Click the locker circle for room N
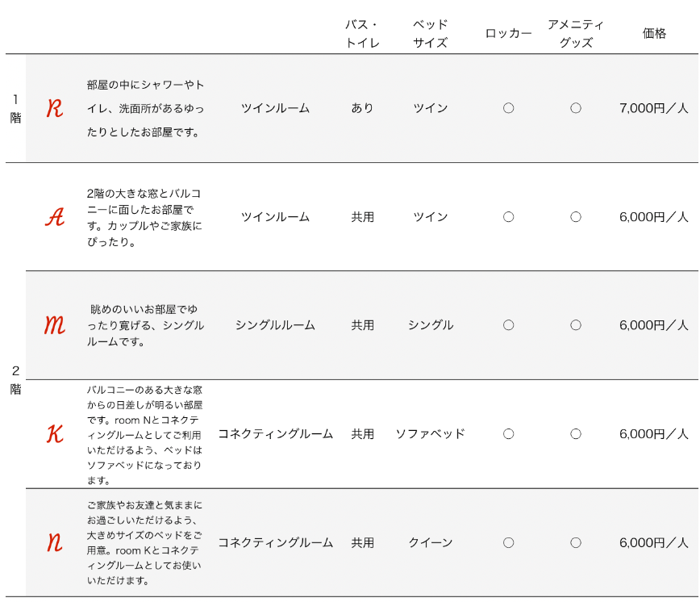Image resolution: width=700 pixels, height=602 pixels. (x=509, y=542)
